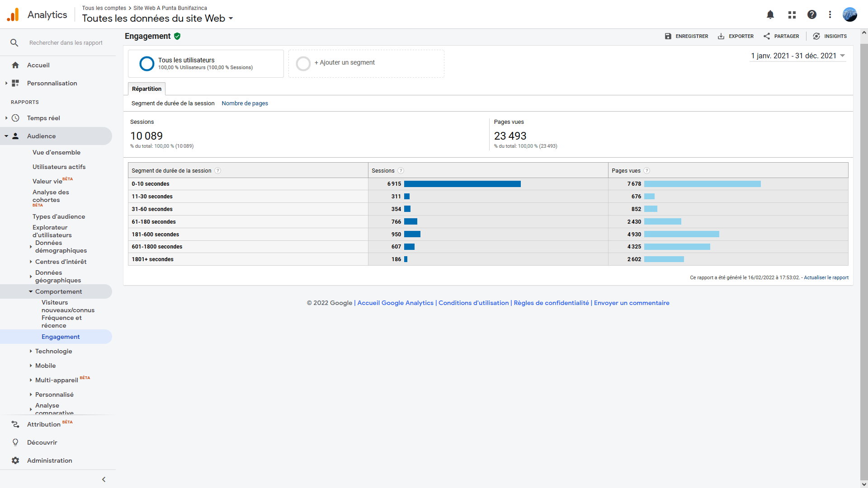Image resolution: width=868 pixels, height=488 pixels.
Task: Click in the Rechercher dans les rapports field
Action: (x=66, y=43)
